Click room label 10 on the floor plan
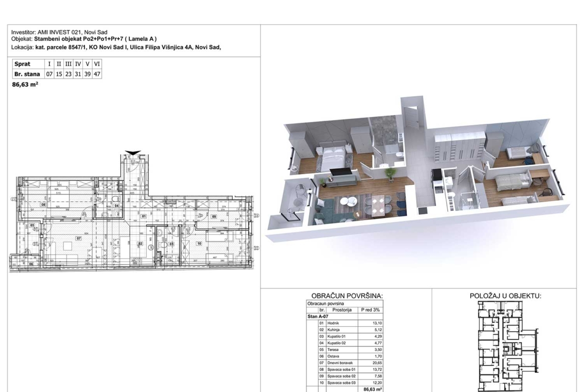Screen dimensions: 584x392 [x=199, y=243]
